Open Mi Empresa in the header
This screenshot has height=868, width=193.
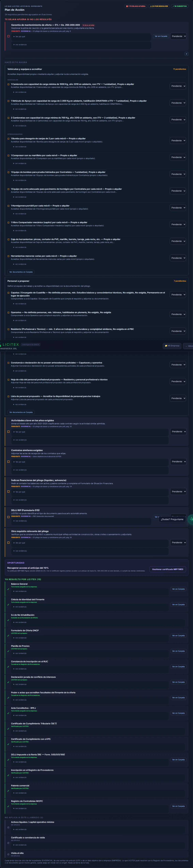pos(172,346)
